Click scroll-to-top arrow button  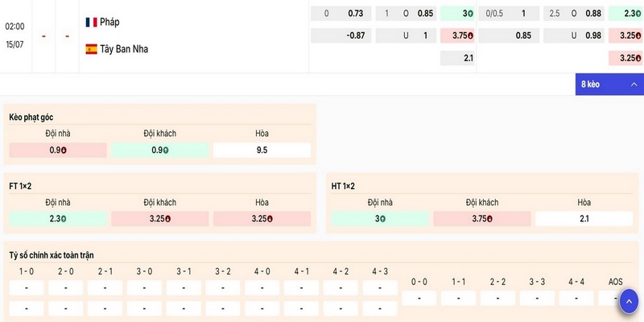(x=629, y=302)
